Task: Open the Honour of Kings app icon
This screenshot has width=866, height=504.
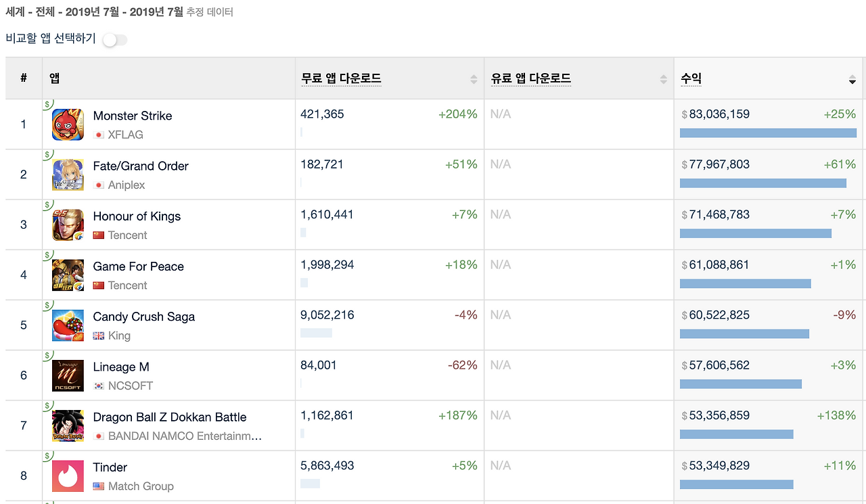Action: (x=68, y=225)
